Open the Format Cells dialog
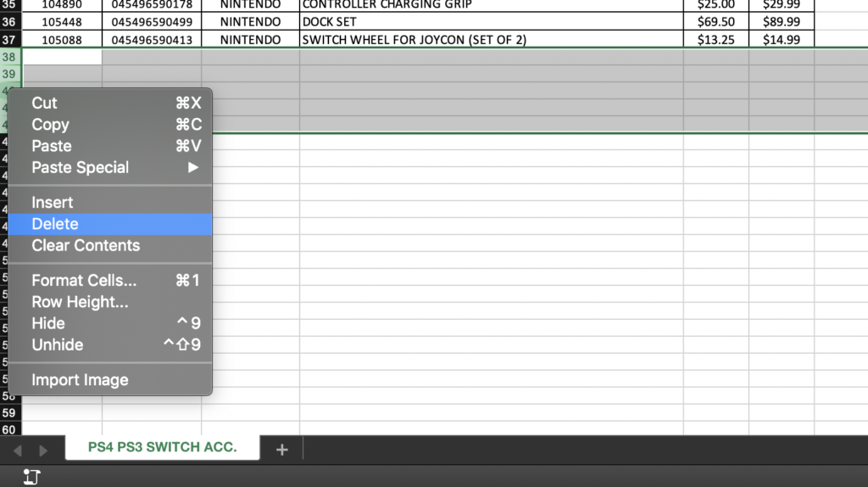Screen dimensions: 868x487 (110, 280)
